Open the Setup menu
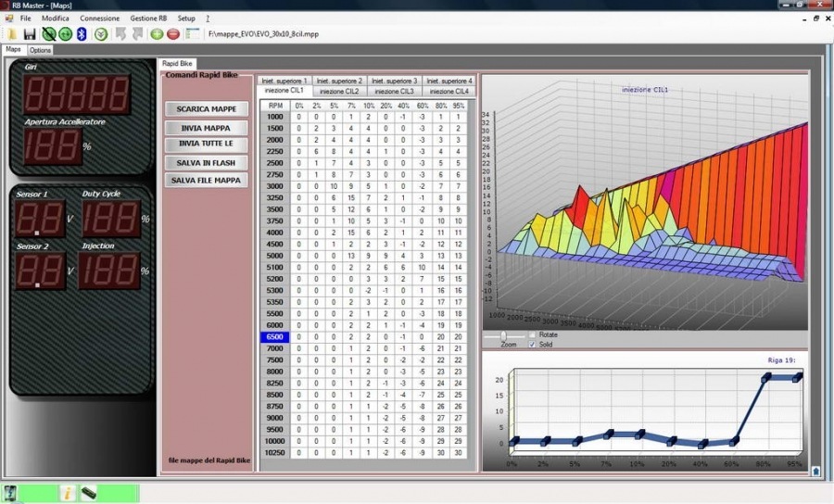This screenshot has height=504, width=834. click(186, 19)
